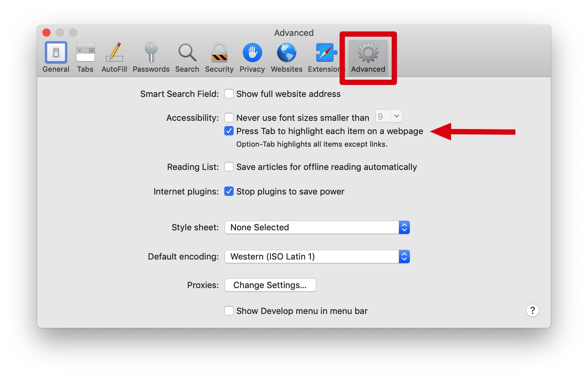
Task: Uncheck Press Tab to highlight each item
Action: 229,131
